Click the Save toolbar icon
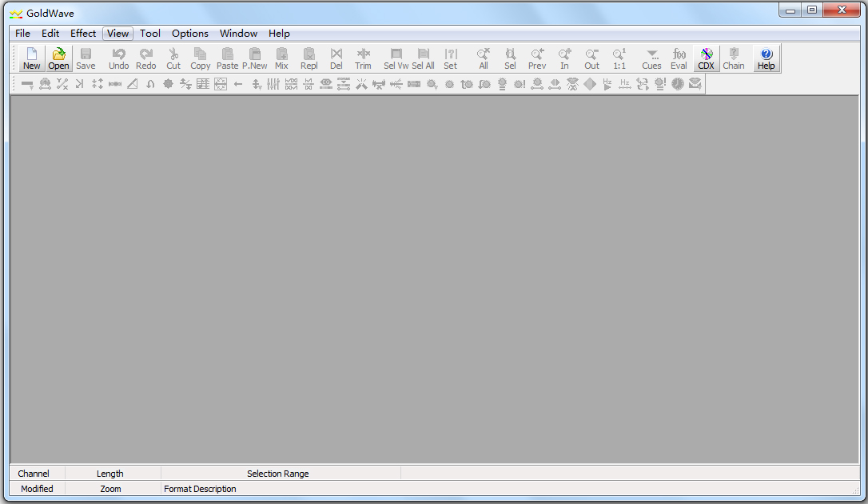Viewport: 868px width, 504px height. coord(86,58)
